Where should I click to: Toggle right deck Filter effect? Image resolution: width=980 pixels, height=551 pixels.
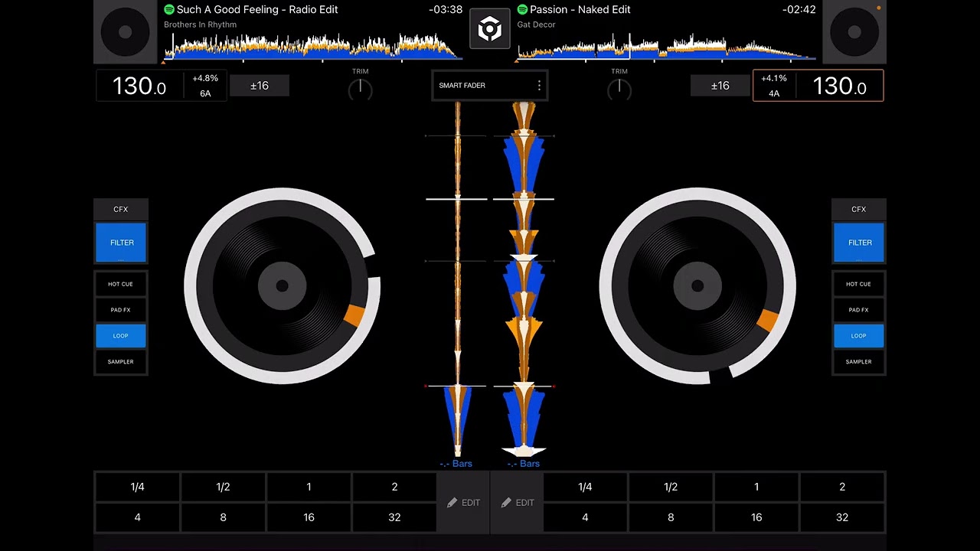tap(859, 243)
